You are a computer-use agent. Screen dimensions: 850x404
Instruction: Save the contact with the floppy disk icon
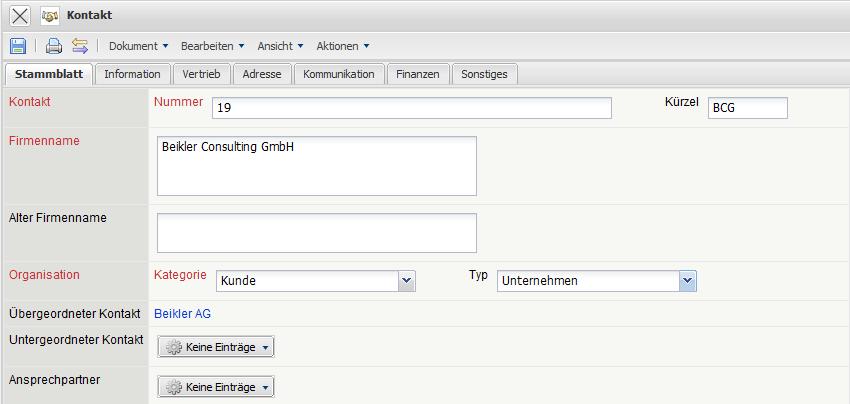coord(18,46)
